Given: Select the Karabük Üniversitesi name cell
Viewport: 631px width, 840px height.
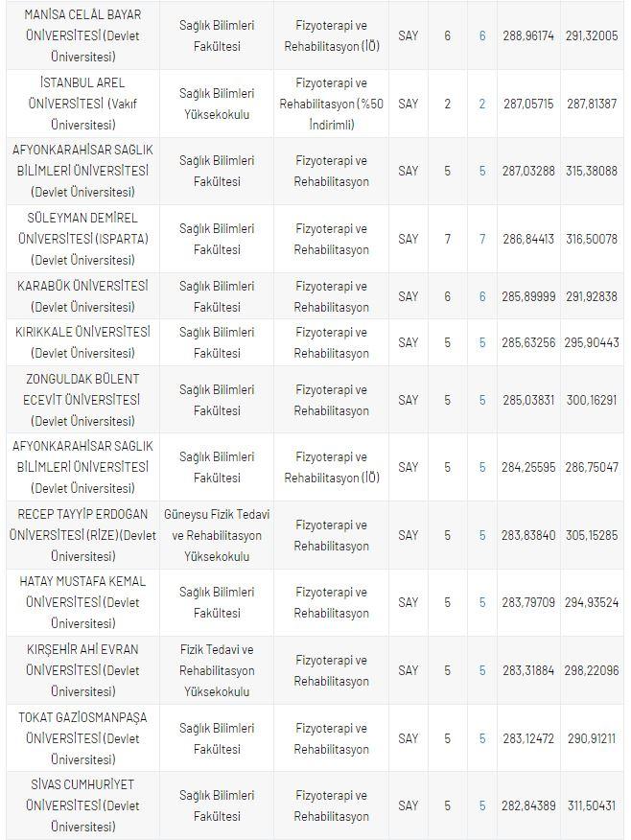Looking at the screenshot, I should coord(82,296).
